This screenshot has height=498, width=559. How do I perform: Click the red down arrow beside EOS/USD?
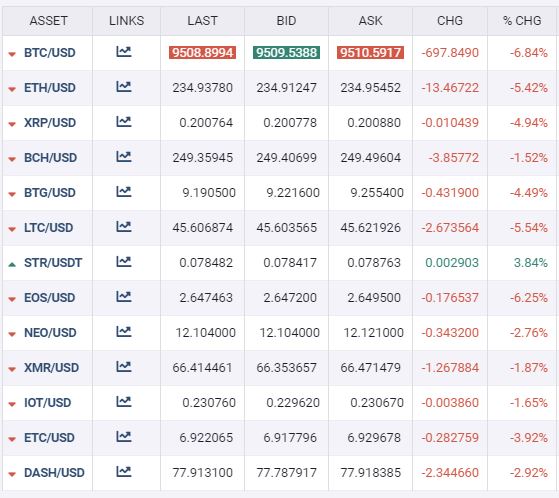(12, 299)
